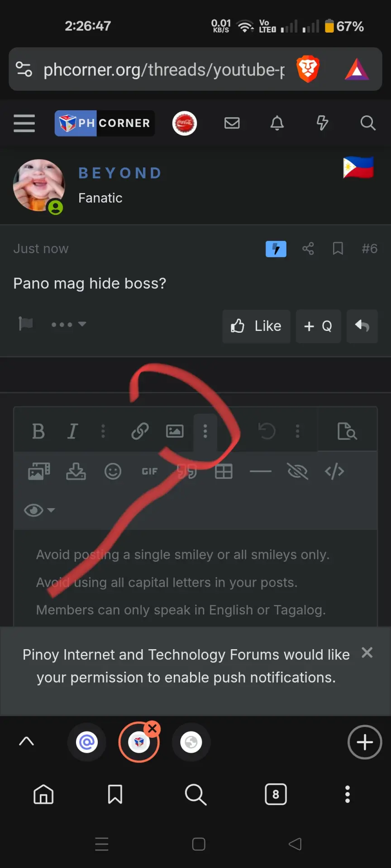The height and width of the screenshot is (868, 391).
Task: Tap Android home button
Action: [x=199, y=844]
